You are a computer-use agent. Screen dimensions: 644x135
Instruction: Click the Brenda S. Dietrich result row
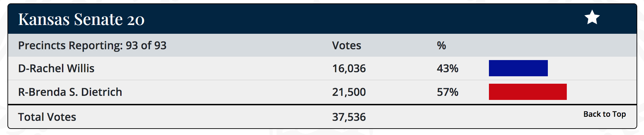[x=322, y=92]
